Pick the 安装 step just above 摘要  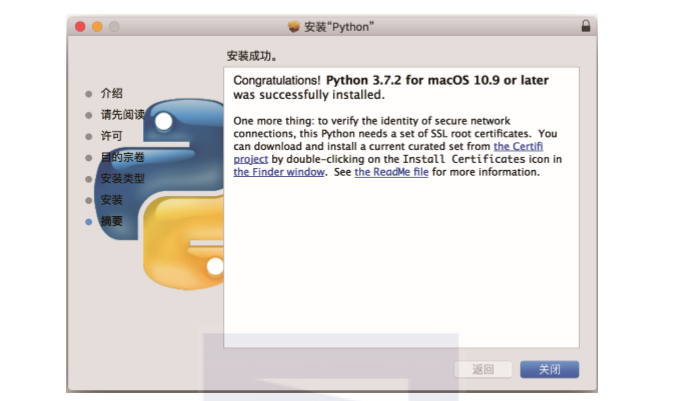(111, 200)
